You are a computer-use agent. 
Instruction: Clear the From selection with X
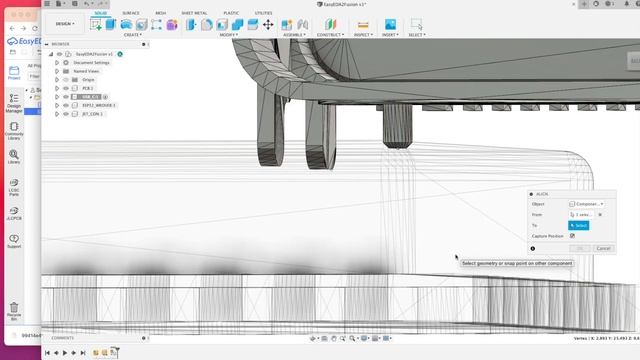tap(600, 214)
